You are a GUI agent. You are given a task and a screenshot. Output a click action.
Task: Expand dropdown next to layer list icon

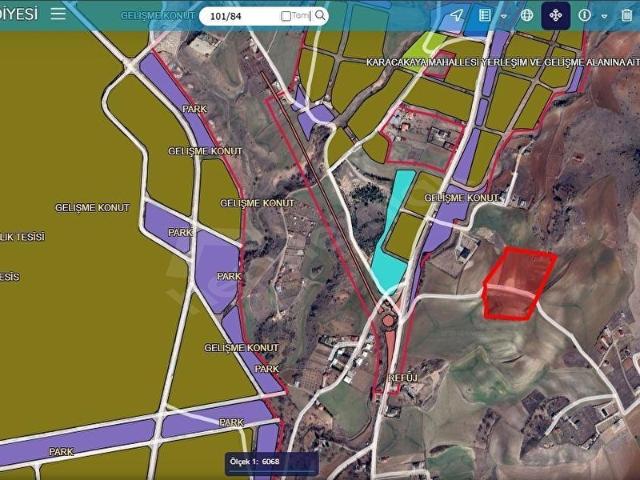(504, 16)
